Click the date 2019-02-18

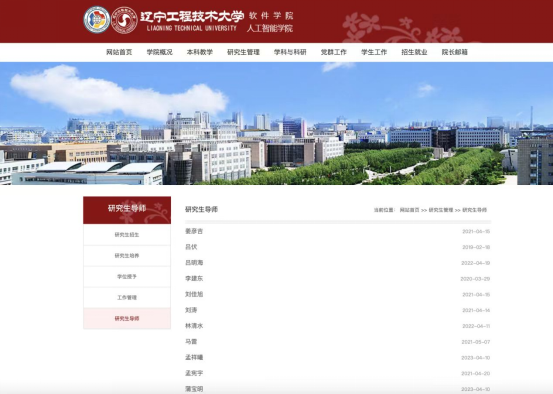point(476,247)
